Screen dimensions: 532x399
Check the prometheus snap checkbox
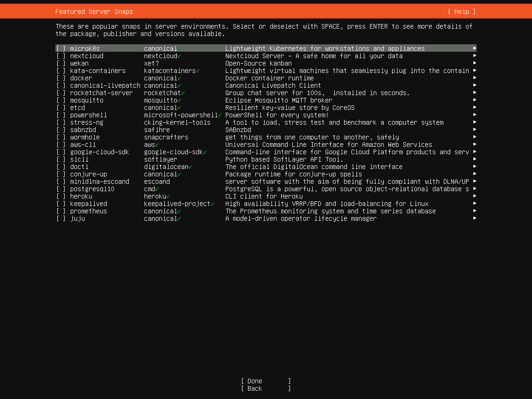61,211
